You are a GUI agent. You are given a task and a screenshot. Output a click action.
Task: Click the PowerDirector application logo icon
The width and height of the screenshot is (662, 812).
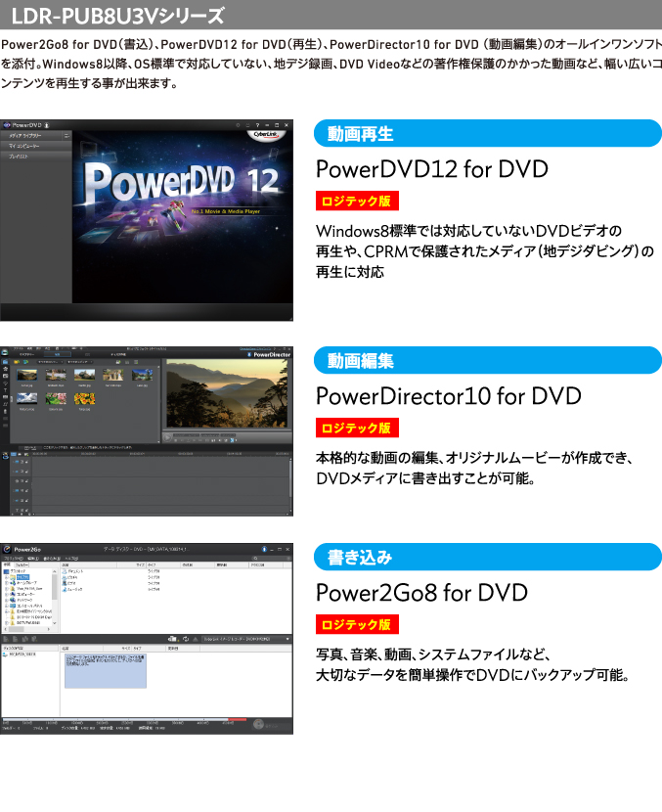(x=5, y=352)
